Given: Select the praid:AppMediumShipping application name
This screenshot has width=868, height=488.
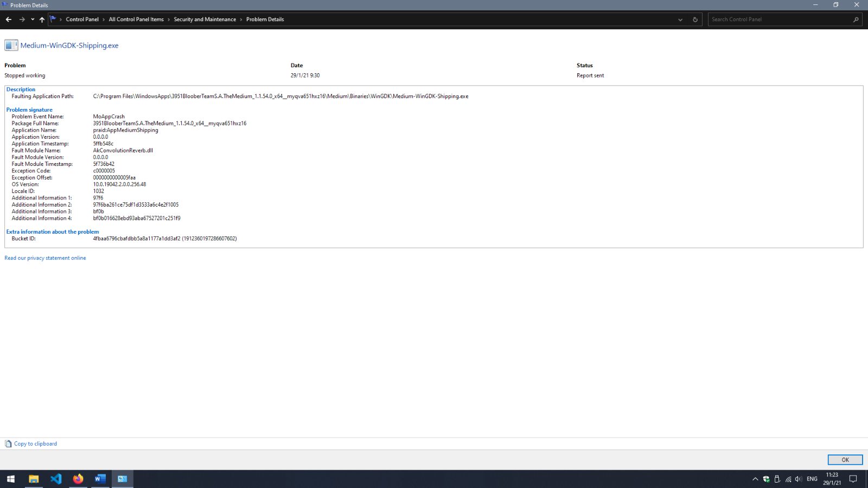Looking at the screenshot, I should point(126,130).
